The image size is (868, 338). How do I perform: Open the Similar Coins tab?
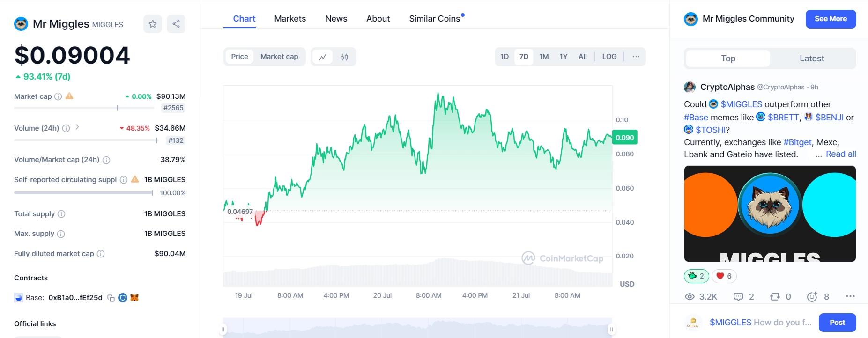click(x=435, y=19)
